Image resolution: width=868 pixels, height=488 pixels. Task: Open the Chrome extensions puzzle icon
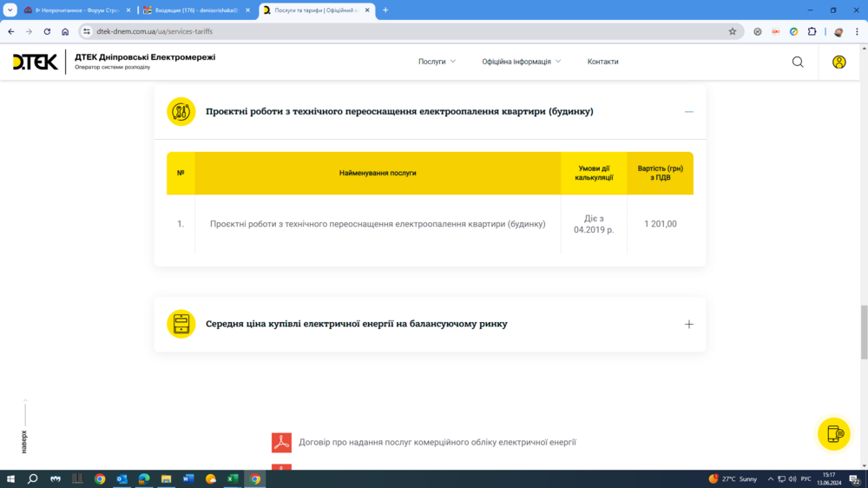[812, 31]
